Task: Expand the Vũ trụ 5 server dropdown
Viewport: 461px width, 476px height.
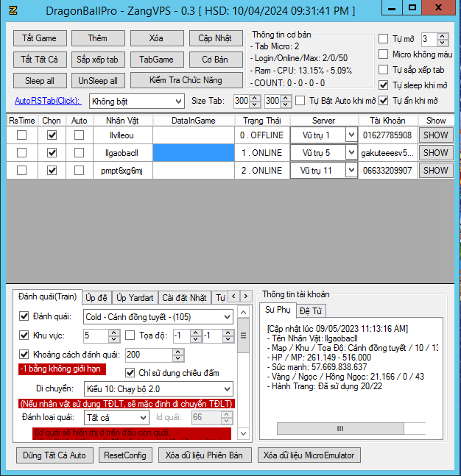Action: point(351,153)
